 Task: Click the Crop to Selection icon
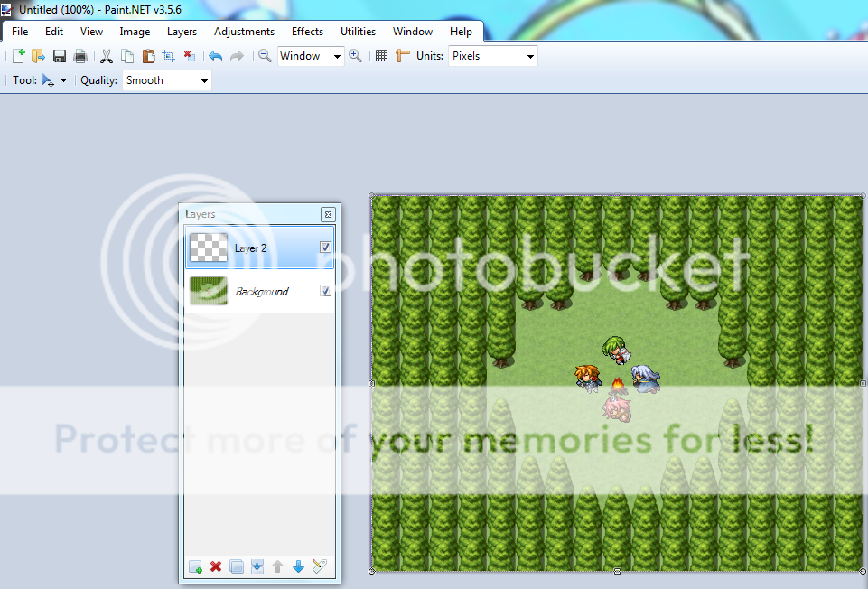[x=169, y=56]
